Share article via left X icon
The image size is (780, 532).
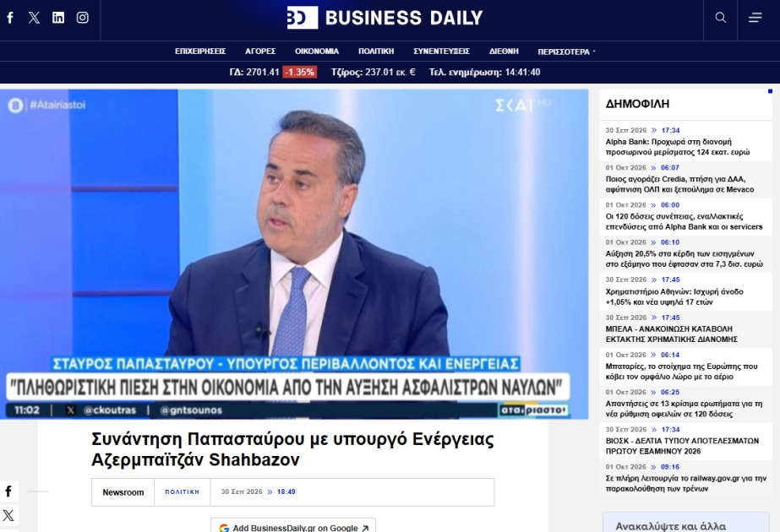8,515
